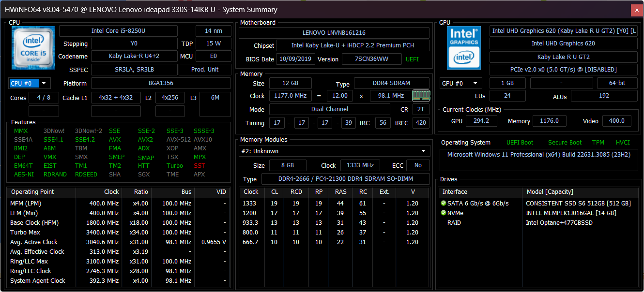Click the Chipset Intel Kaby Lake-U field
644x292 pixels.
point(353,45)
